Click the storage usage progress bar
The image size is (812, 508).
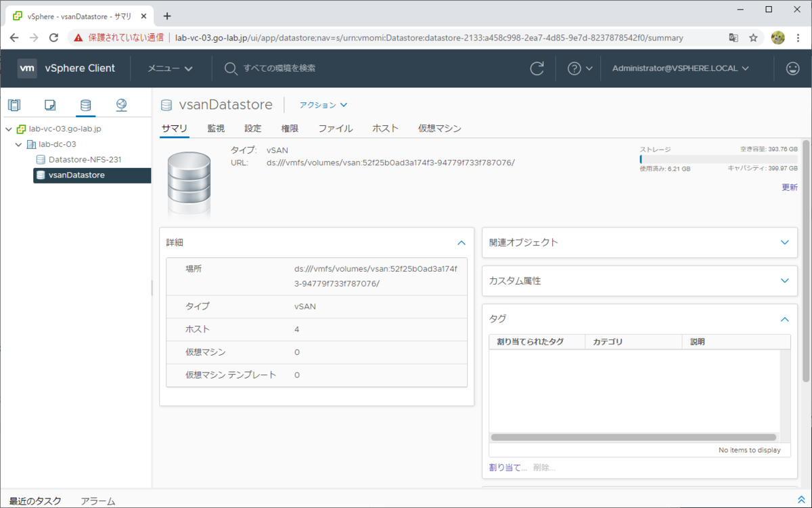(x=719, y=159)
